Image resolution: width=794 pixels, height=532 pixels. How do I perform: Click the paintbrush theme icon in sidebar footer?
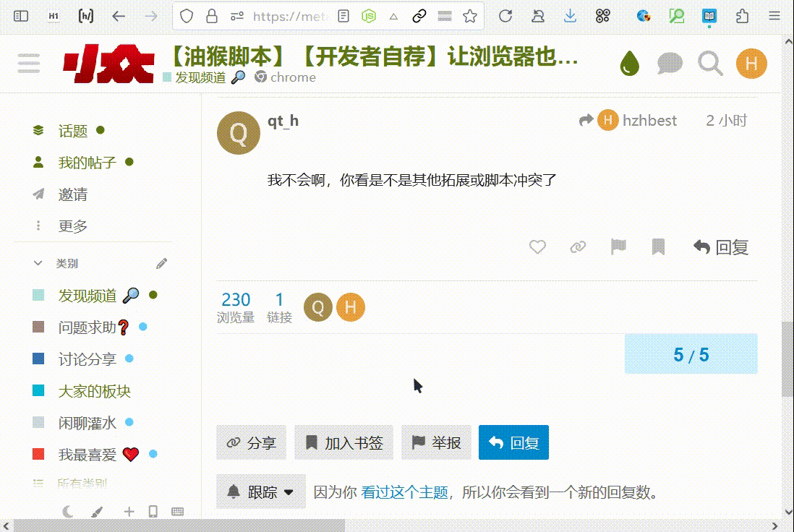[97, 512]
